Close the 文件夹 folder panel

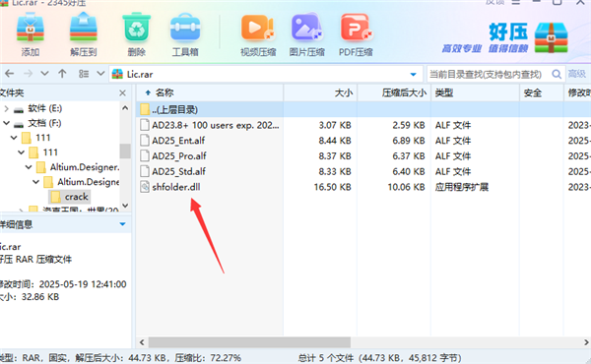(x=122, y=93)
